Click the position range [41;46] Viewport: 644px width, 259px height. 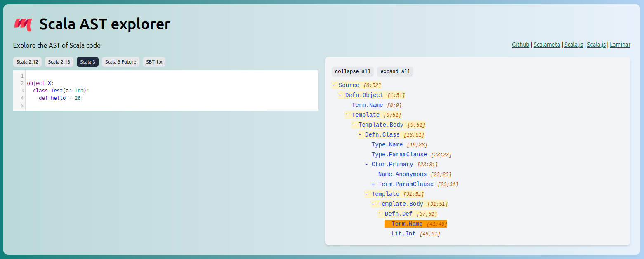click(x=437, y=224)
